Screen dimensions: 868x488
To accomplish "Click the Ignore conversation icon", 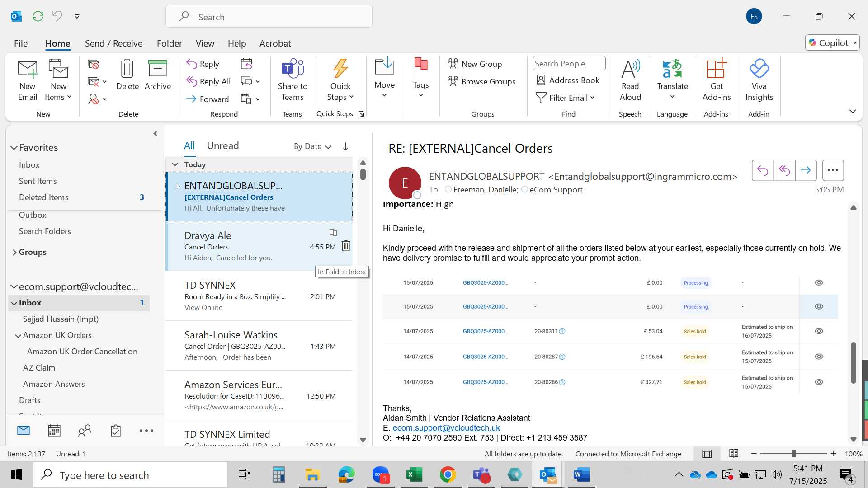I will coord(93,64).
